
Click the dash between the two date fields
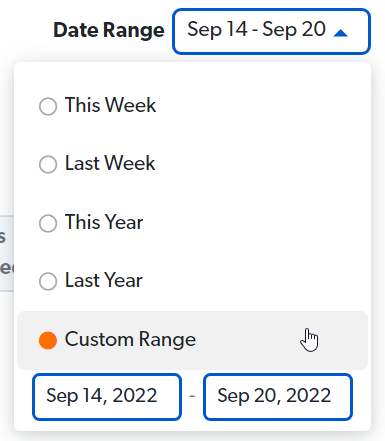click(x=192, y=396)
